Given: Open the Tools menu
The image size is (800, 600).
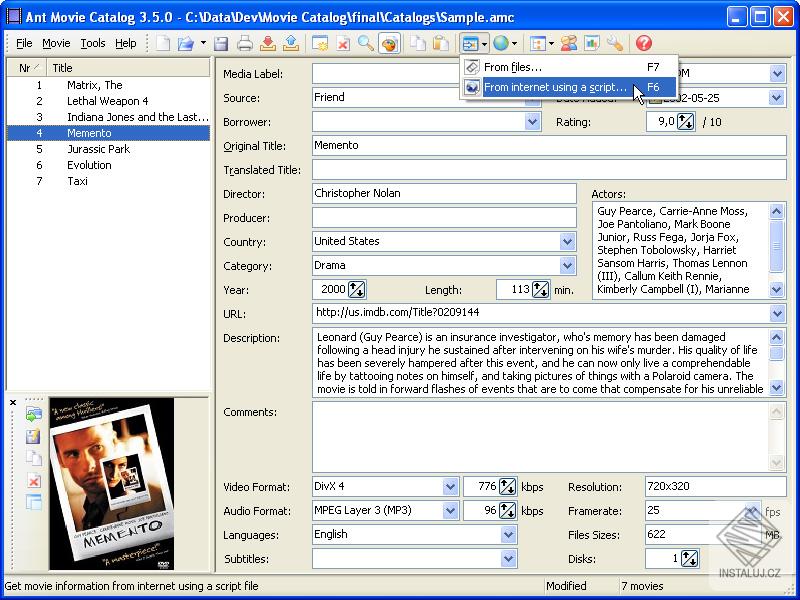Looking at the screenshot, I should click(x=93, y=43).
